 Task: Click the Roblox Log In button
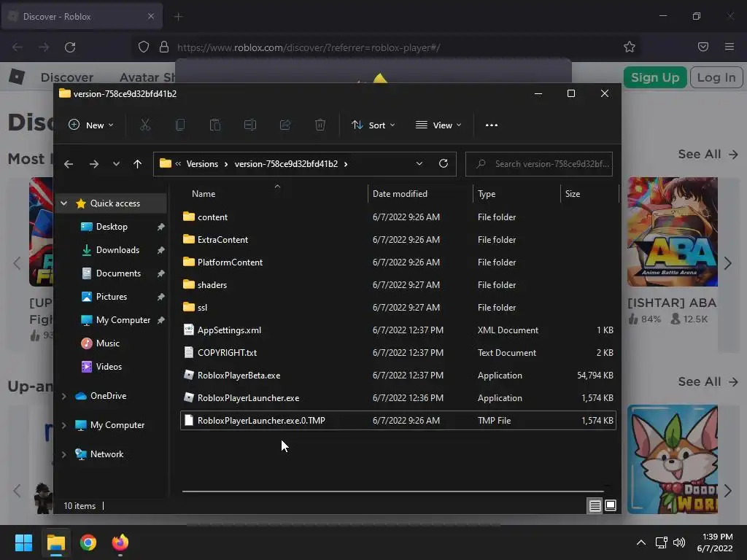(x=716, y=77)
